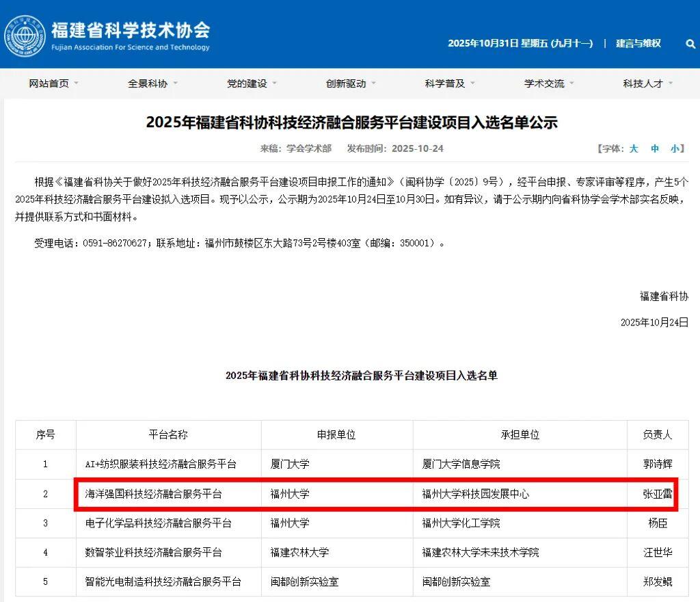Open the 党的建设 menu

click(246, 83)
